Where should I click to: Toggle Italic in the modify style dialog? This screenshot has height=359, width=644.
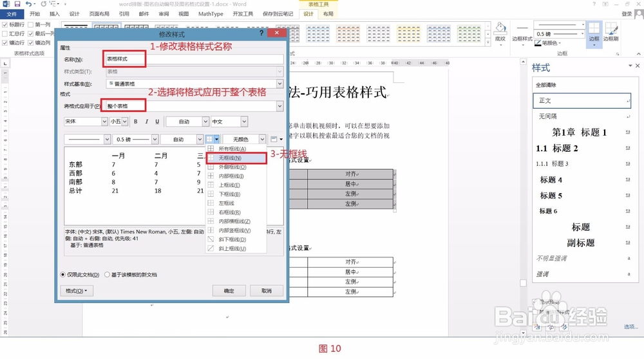point(146,122)
